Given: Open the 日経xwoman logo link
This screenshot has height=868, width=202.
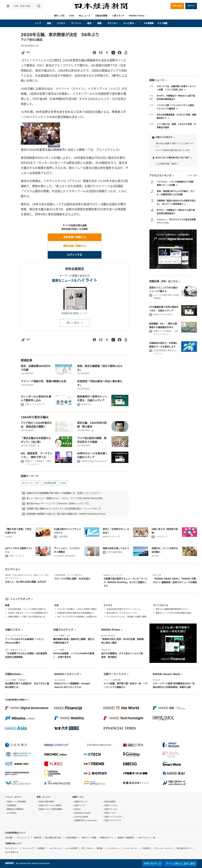Looking at the screenshot, I should pyautogui.click(x=95, y=773).
